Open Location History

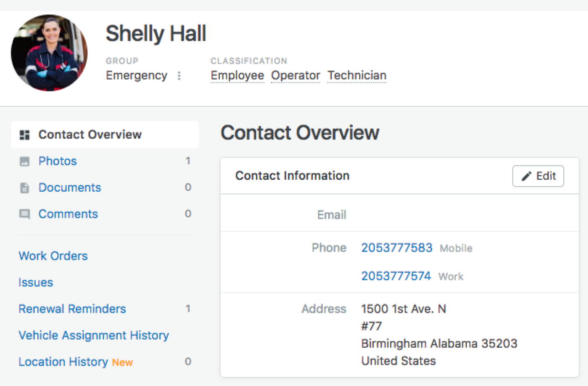coord(63,362)
